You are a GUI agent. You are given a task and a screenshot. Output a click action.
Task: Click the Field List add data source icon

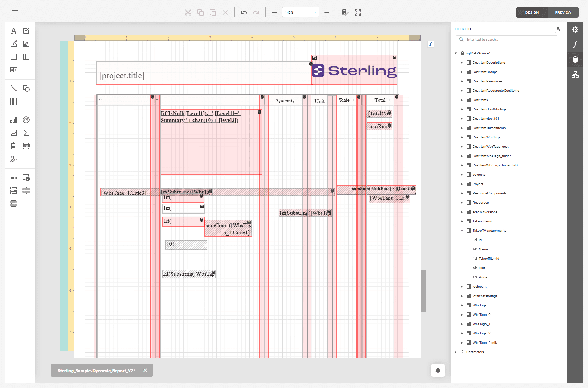coord(559,29)
